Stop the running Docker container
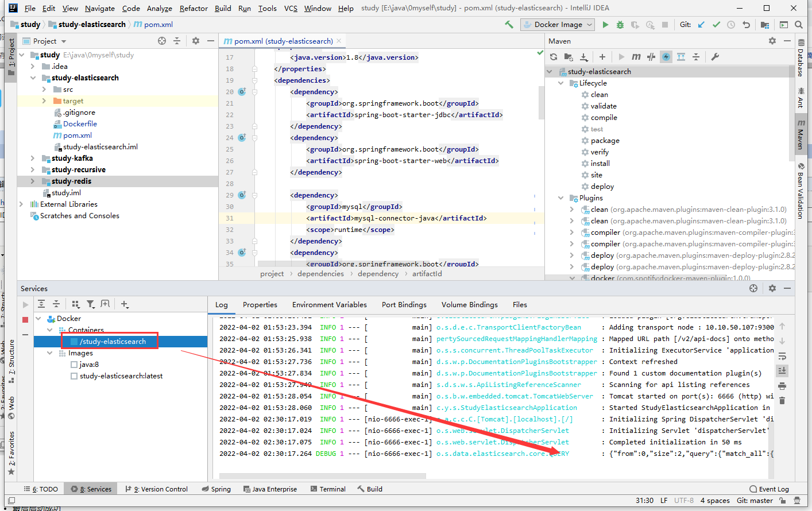Viewport: 812px width, 511px height. 25,320
